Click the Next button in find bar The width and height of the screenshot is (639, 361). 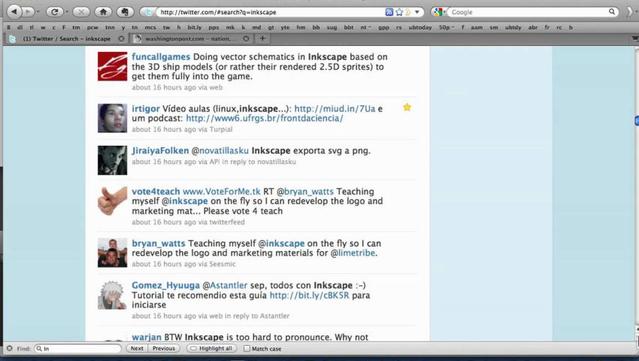[x=137, y=349]
